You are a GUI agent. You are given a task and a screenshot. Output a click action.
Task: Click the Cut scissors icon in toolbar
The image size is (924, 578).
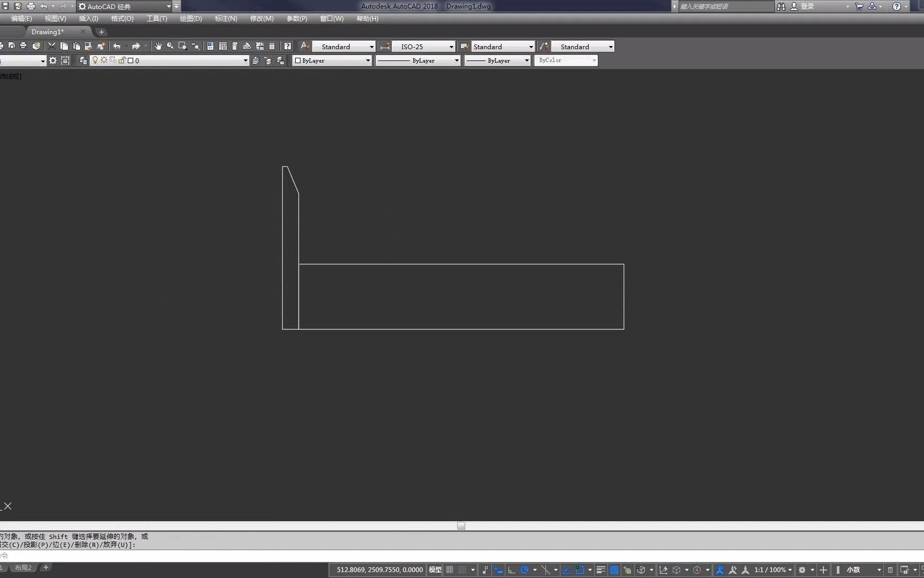coord(52,47)
